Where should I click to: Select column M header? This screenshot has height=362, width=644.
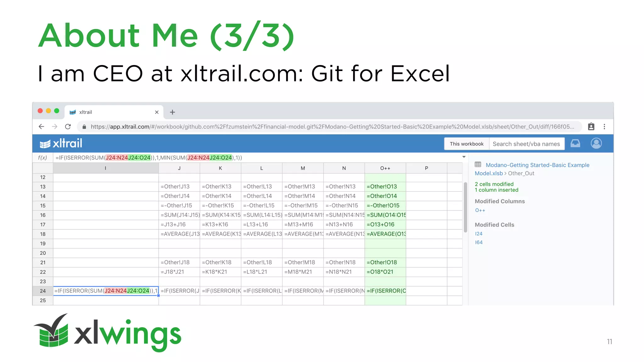303,168
